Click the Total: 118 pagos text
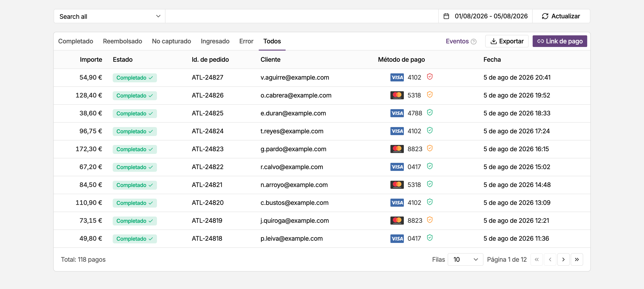This screenshot has width=644, height=289. pos(83,259)
